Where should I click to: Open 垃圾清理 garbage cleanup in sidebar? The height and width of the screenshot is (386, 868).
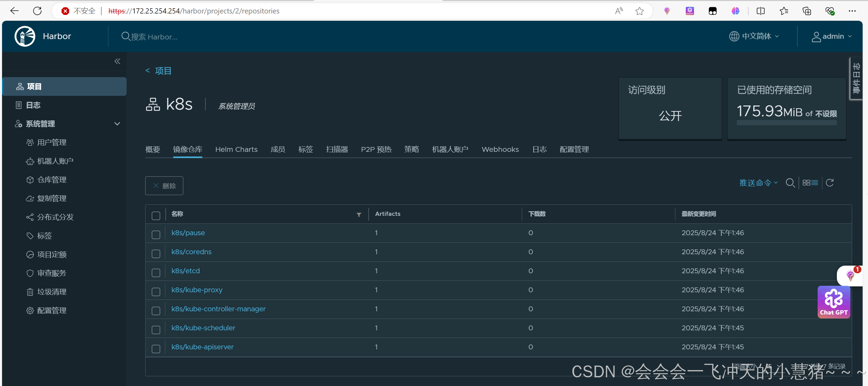(52, 292)
